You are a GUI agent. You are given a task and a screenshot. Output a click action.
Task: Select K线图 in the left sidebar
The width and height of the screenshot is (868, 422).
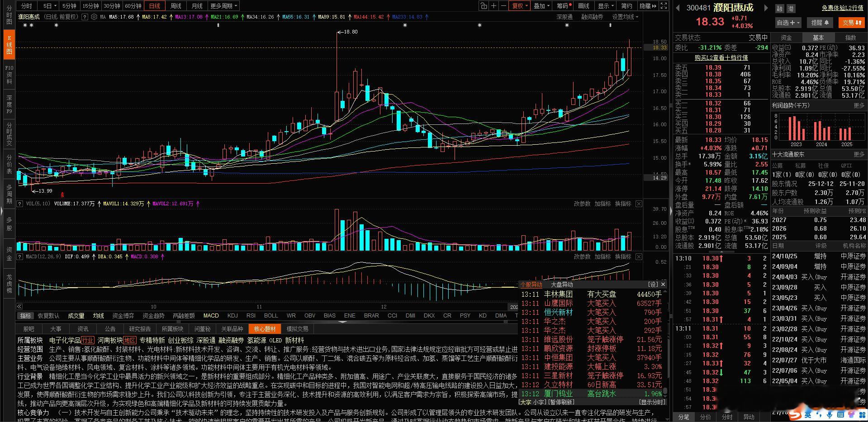[x=9, y=43]
